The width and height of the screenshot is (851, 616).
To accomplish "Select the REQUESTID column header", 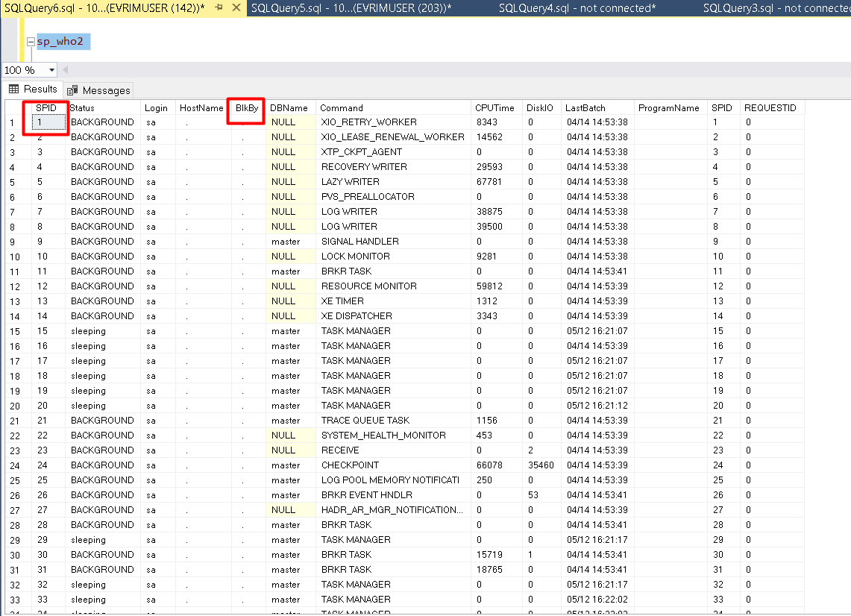I will click(770, 107).
